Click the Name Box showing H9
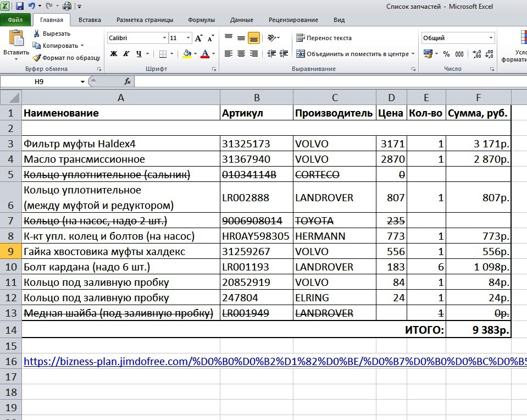This screenshot has width=527, height=420. 40,82
